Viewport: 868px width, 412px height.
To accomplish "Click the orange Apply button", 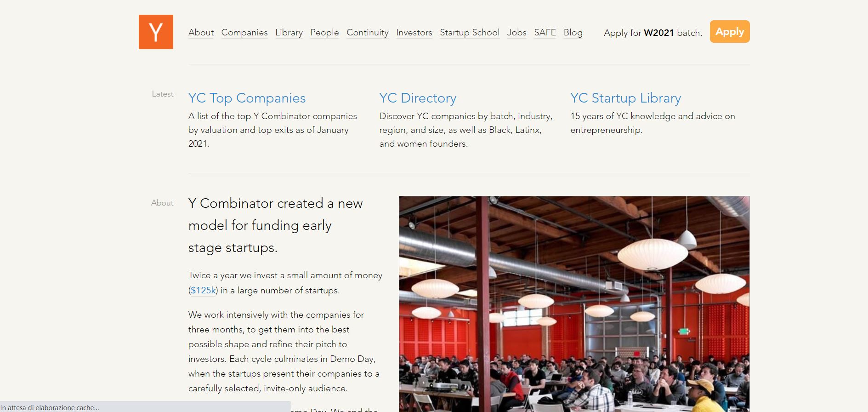I will (x=730, y=32).
